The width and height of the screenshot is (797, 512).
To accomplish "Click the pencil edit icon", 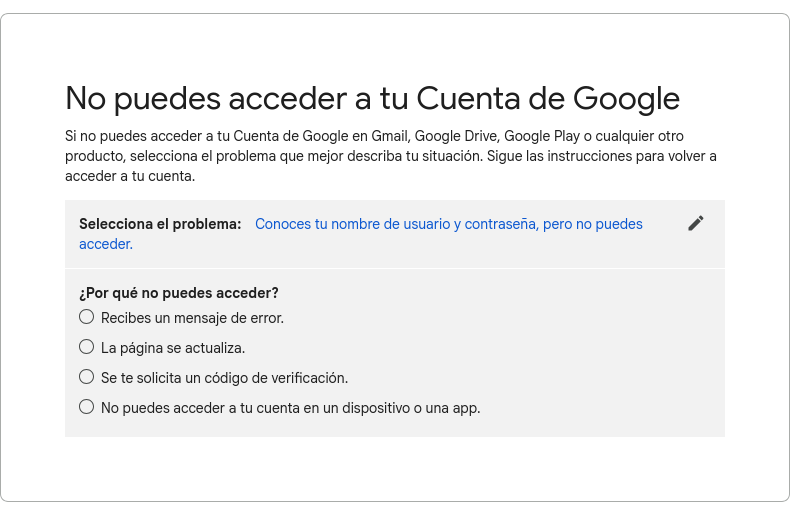I will [x=696, y=224].
